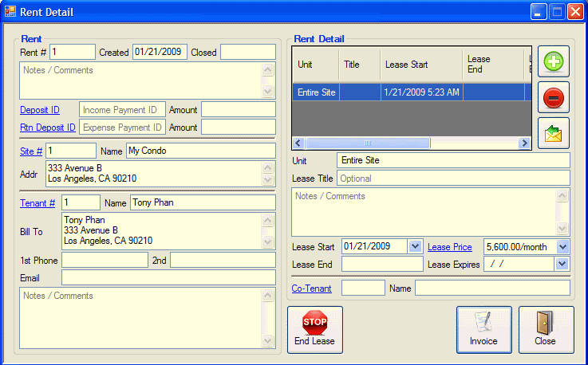
Task: Open the Rtn Deposit ID link
Action: click(x=48, y=128)
